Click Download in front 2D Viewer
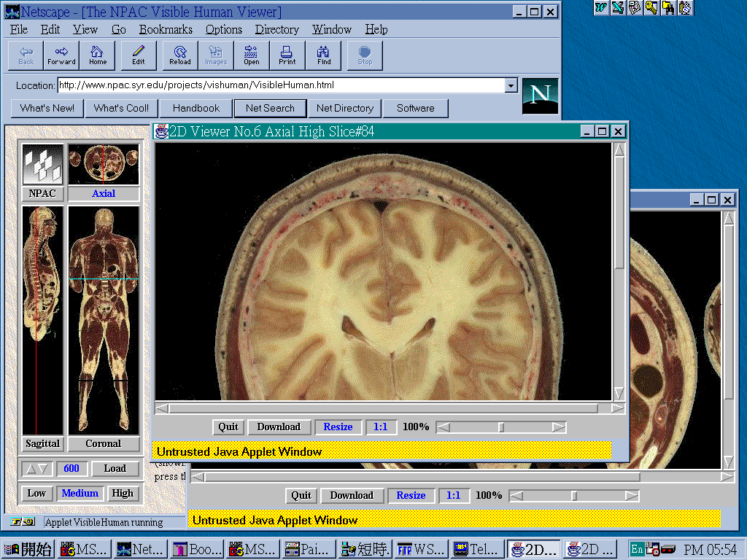Viewport: 747px width, 560px height. [279, 427]
